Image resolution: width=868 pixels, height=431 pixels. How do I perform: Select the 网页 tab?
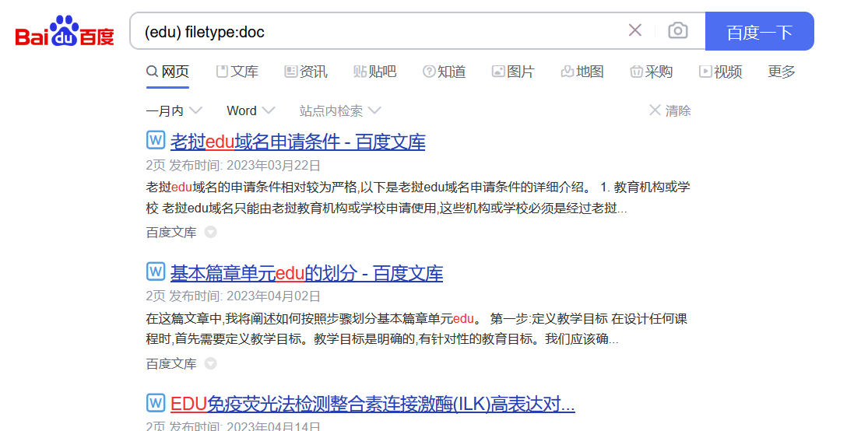click(167, 72)
